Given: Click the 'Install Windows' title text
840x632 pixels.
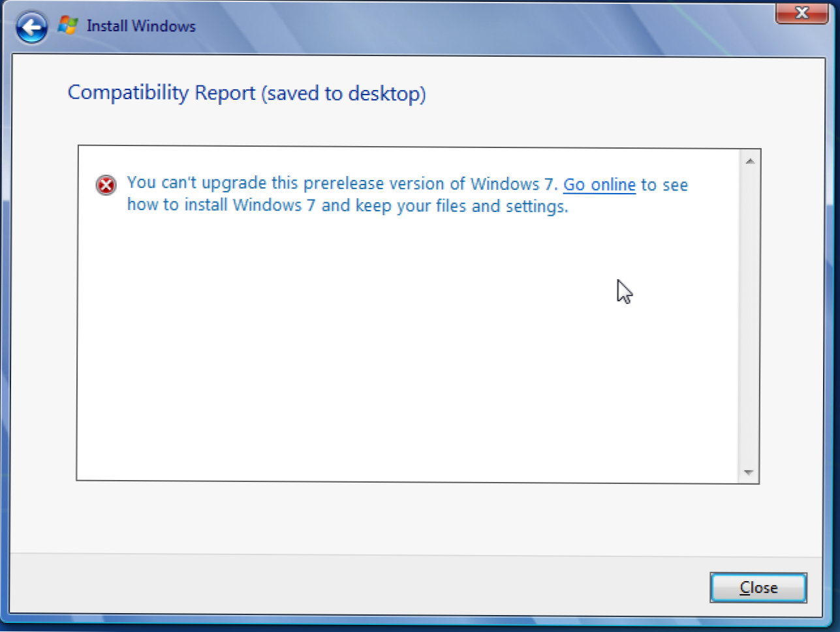Looking at the screenshot, I should pos(141,26).
